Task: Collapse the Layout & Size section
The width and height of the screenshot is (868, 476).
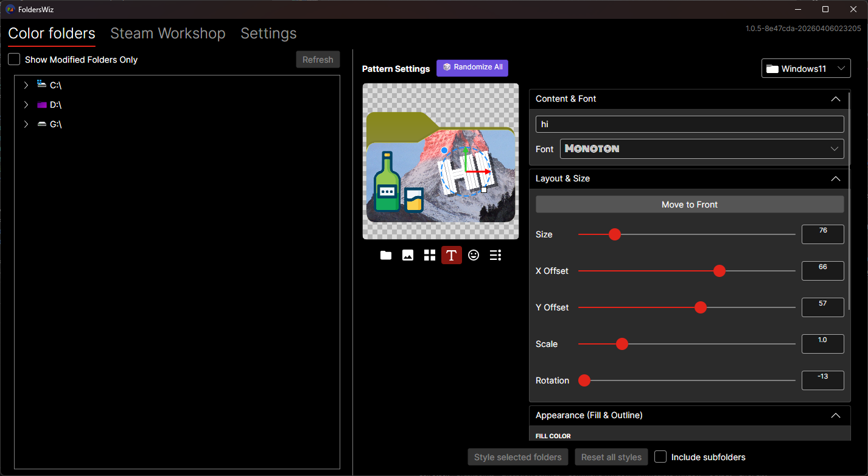Action: click(836, 179)
